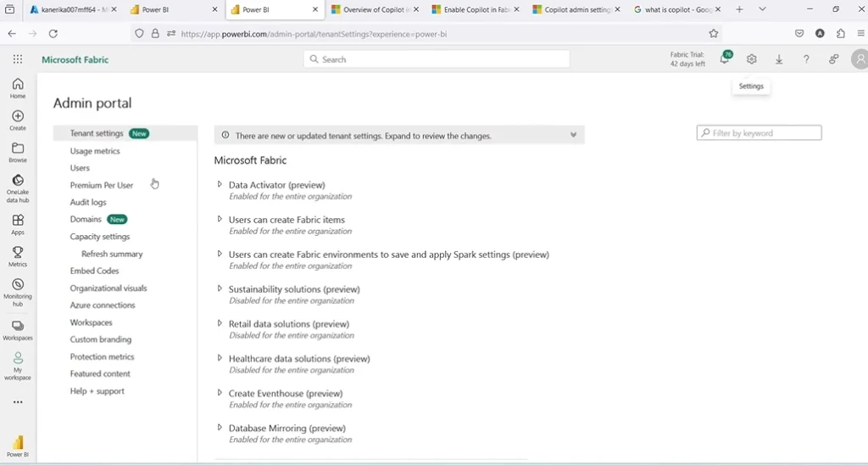Viewport: 868px width, 465px height.
Task: Click the Power BI experience switcher icon
Action: point(18,446)
